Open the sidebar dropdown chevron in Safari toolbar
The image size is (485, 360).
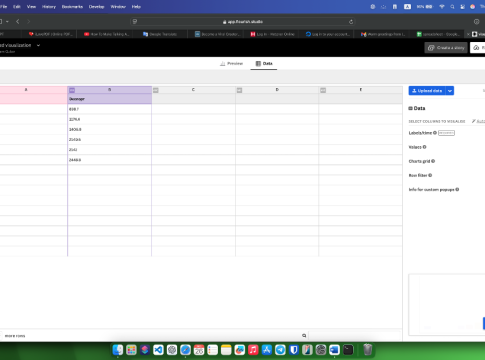7,21
